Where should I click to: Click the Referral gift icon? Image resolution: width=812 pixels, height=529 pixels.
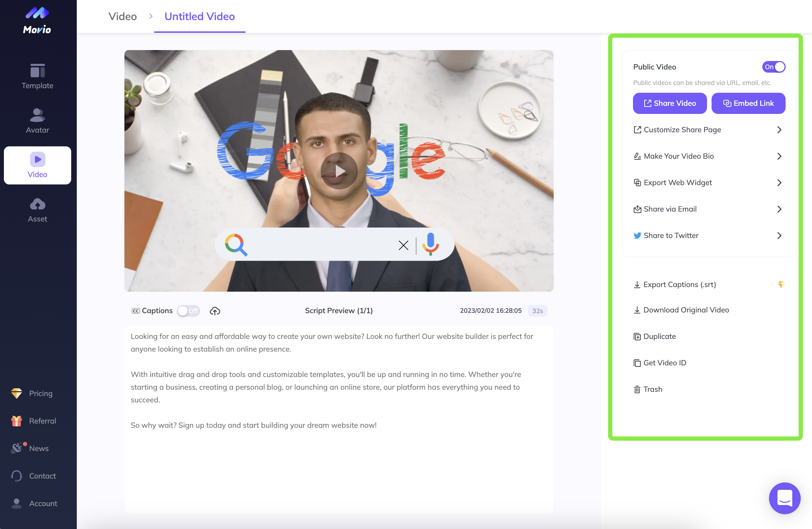point(17,421)
